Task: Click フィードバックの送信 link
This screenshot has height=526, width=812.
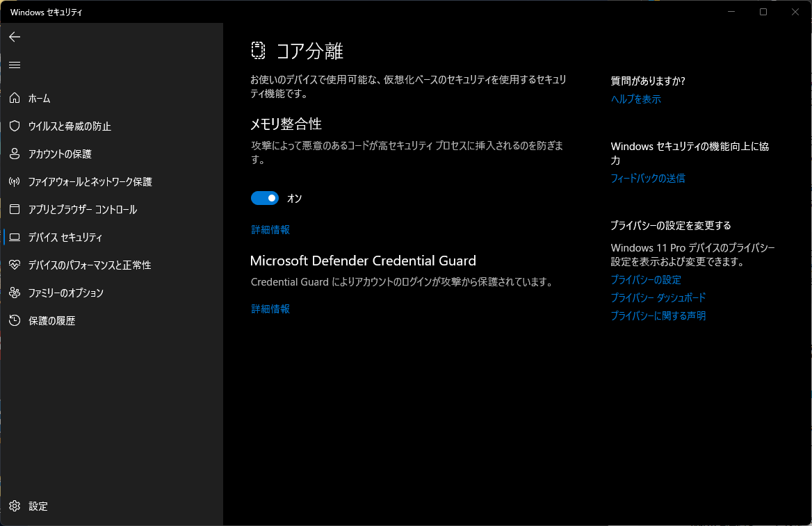Action: (x=648, y=178)
